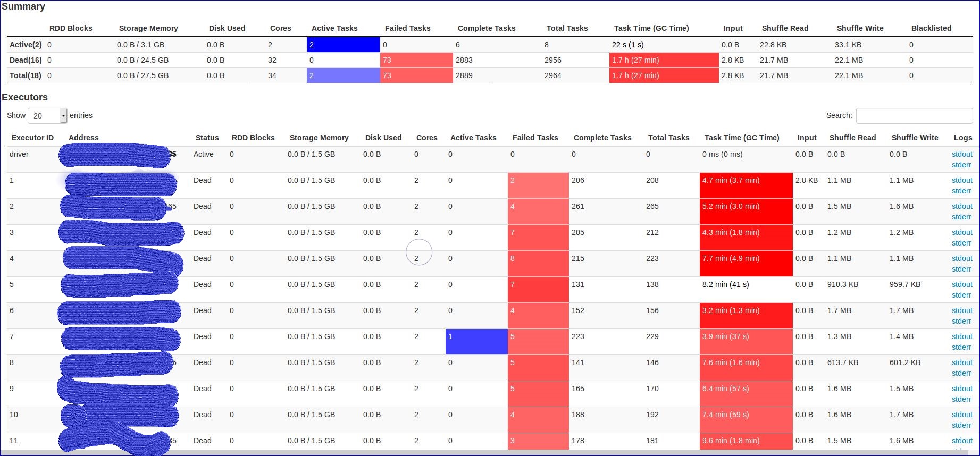Sort Executors table by RDD Blocks
Image resolution: width=980 pixels, height=456 pixels.
click(x=253, y=138)
